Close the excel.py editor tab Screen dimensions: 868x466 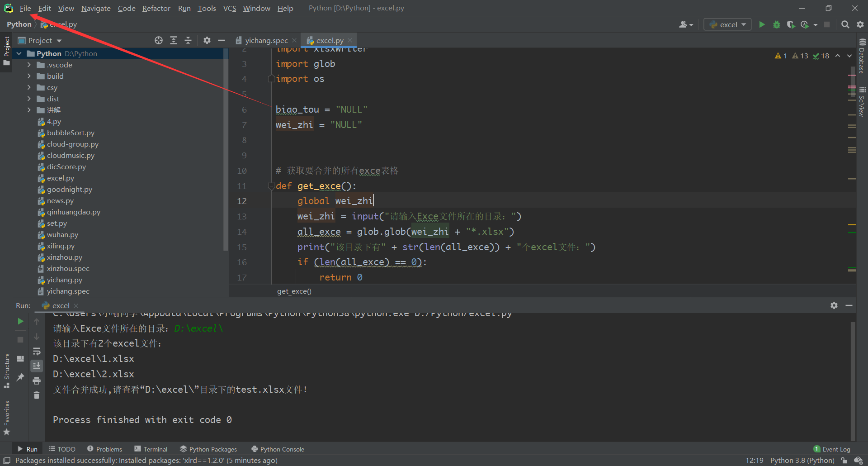coord(350,40)
